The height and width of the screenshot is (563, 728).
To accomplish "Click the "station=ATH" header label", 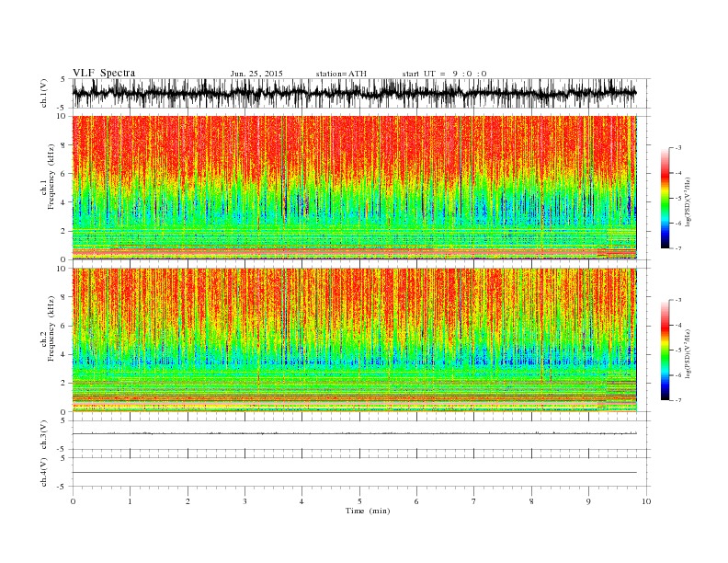I will (x=341, y=74).
